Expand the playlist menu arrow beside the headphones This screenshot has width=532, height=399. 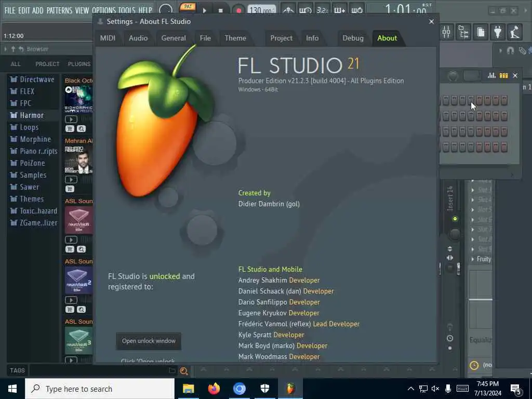point(501,50)
